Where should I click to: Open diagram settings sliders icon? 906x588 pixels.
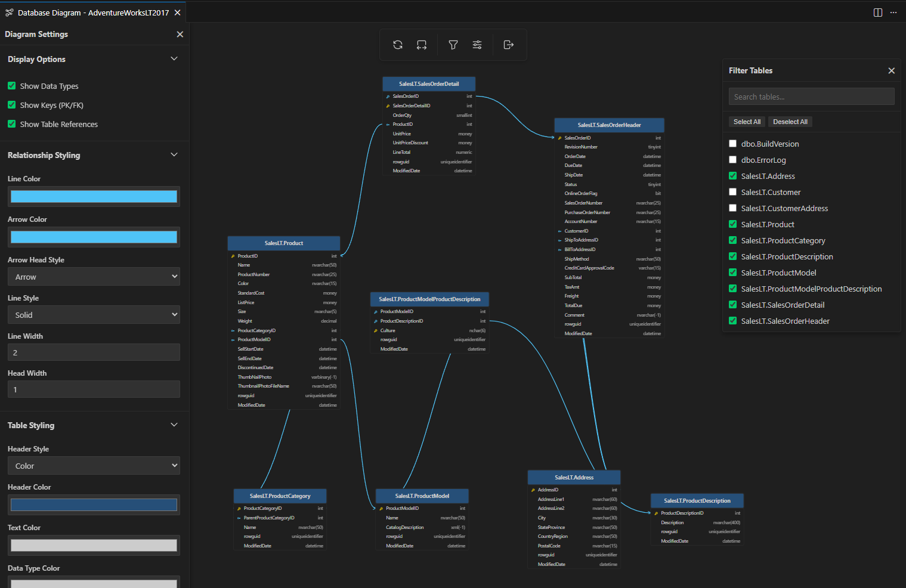(477, 45)
